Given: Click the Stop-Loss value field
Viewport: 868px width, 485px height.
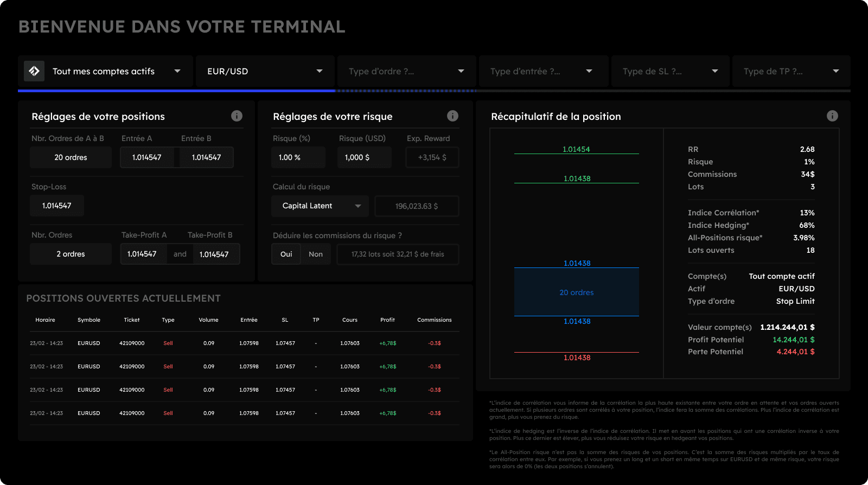Looking at the screenshot, I should (57, 206).
